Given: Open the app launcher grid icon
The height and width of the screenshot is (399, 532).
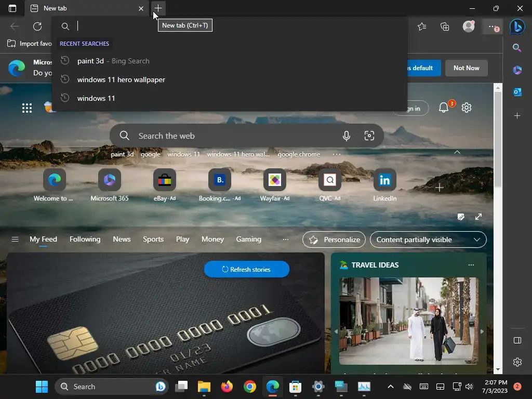Looking at the screenshot, I should pyautogui.click(x=27, y=108).
